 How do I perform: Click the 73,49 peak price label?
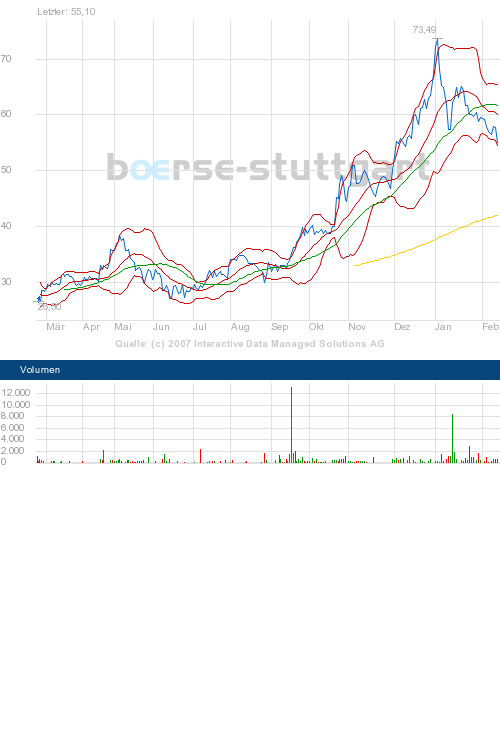click(424, 30)
